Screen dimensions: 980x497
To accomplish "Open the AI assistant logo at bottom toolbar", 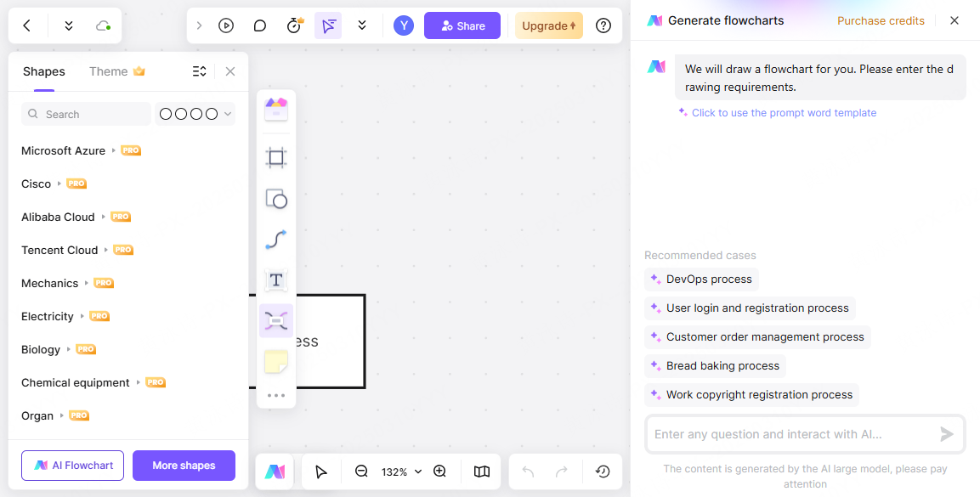I will [275, 472].
